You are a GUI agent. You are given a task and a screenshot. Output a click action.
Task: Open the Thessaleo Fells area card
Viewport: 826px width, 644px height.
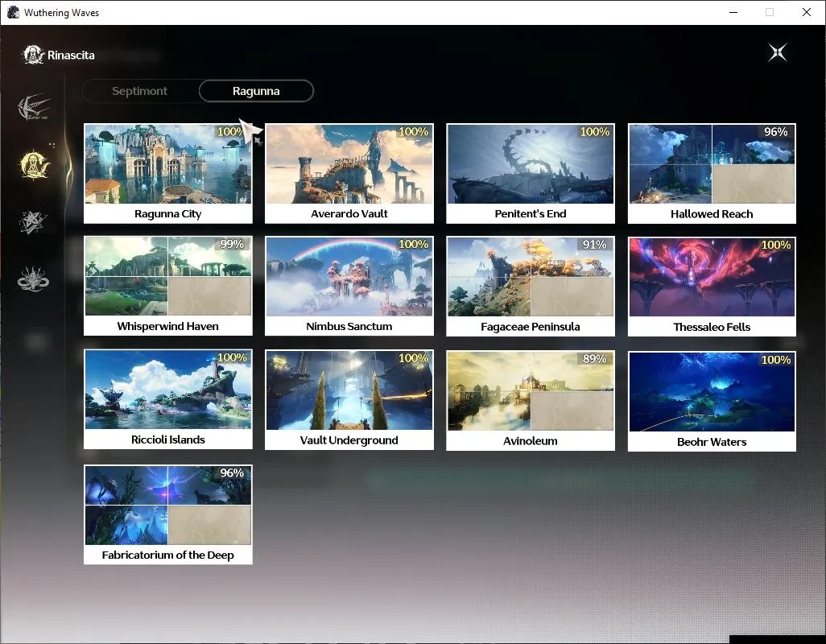tap(712, 287)
